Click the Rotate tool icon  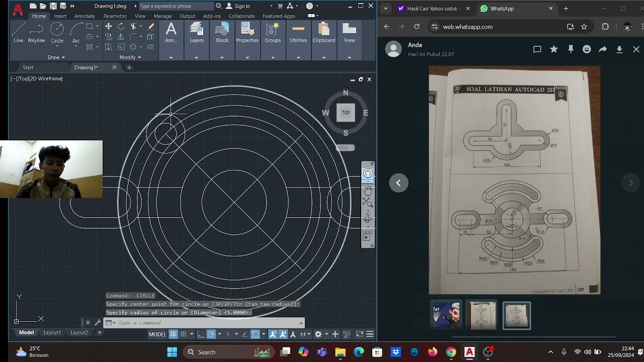point(121,26)
